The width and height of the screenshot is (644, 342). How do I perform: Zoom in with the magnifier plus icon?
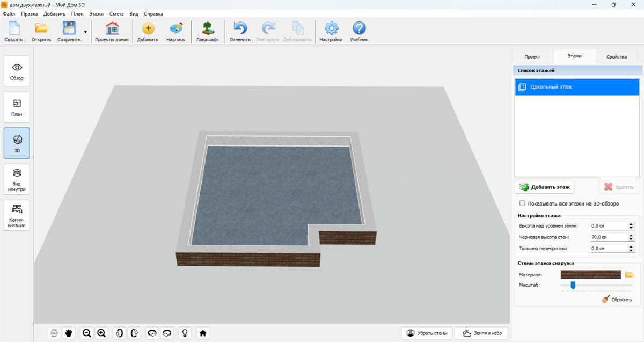coord(101,333)
